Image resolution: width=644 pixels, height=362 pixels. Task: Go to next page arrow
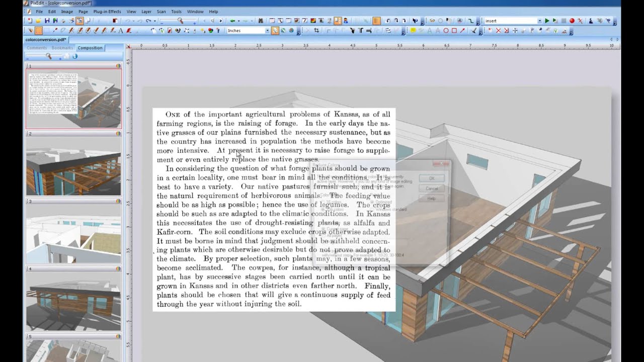coord(220,21)
